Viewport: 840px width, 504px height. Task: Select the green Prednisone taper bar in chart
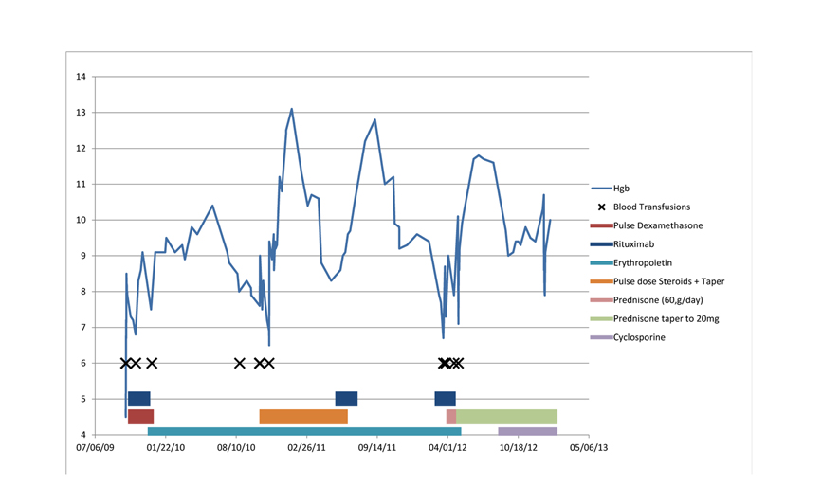tap(507, 417)
